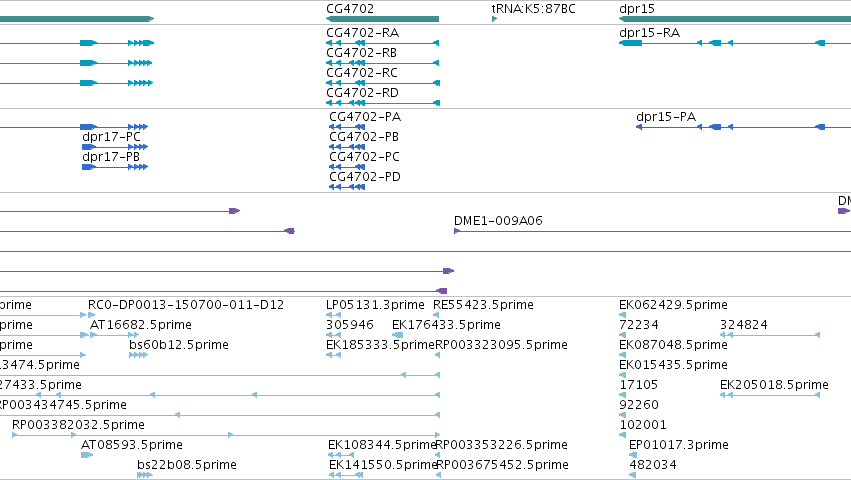Click the dpr17-PC protein label
The height and width of the screenshot is (480, 851).
click(x=111, y=137)
